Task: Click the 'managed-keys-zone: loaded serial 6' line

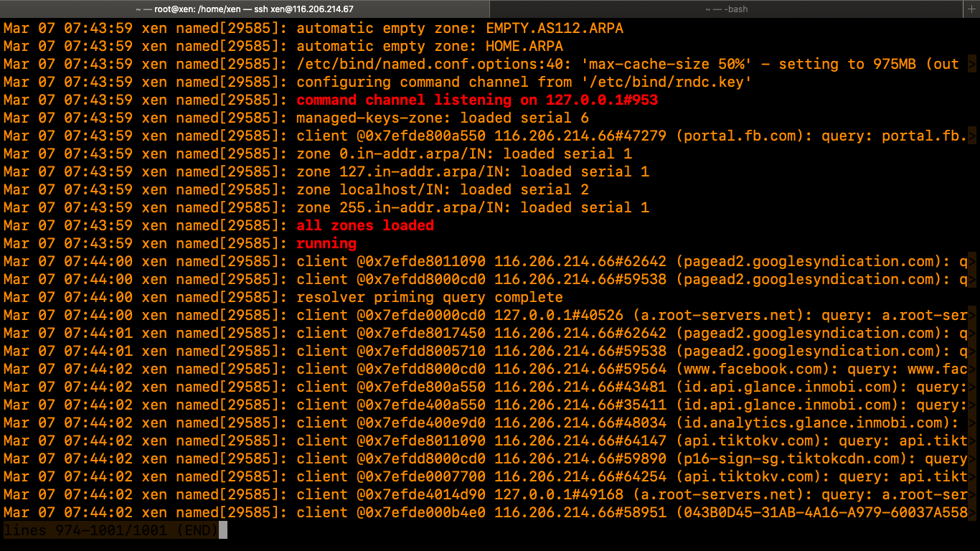Action: point(443,118)
